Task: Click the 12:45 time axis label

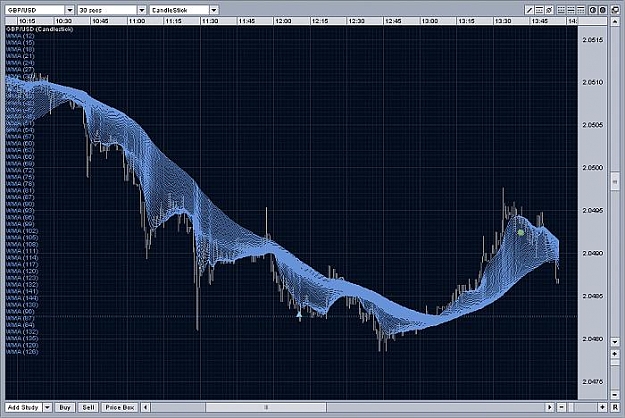Action: (x=393, y=21)
